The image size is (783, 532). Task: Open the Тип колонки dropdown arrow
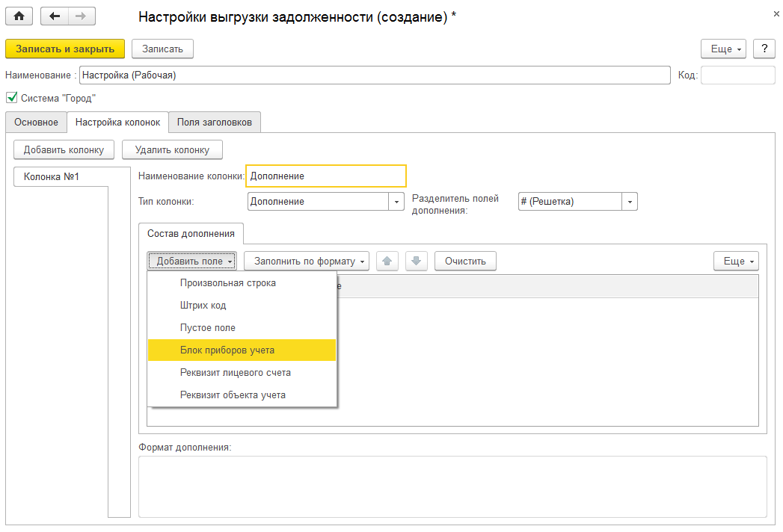[396, 202]
